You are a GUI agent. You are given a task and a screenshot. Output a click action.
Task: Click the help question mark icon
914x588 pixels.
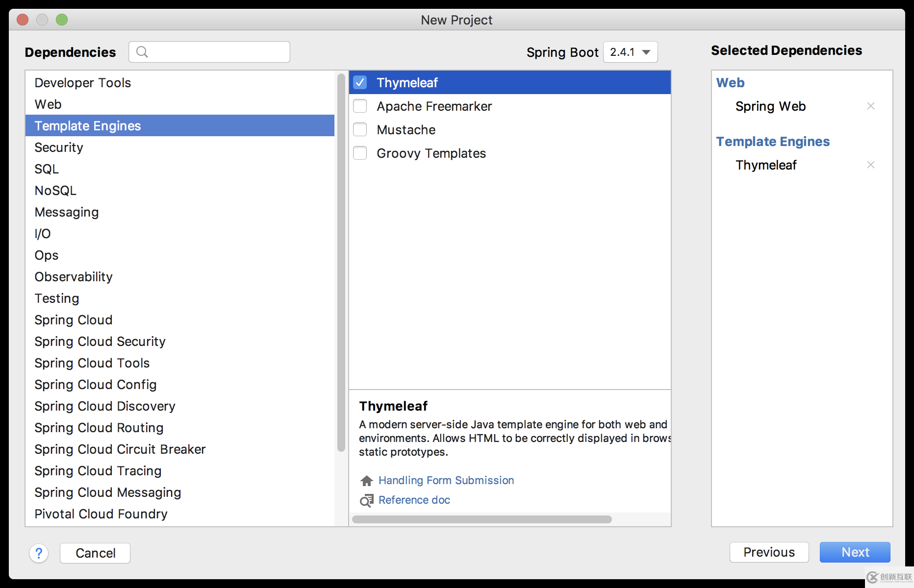pyautogui.click(x=39, y=553)
